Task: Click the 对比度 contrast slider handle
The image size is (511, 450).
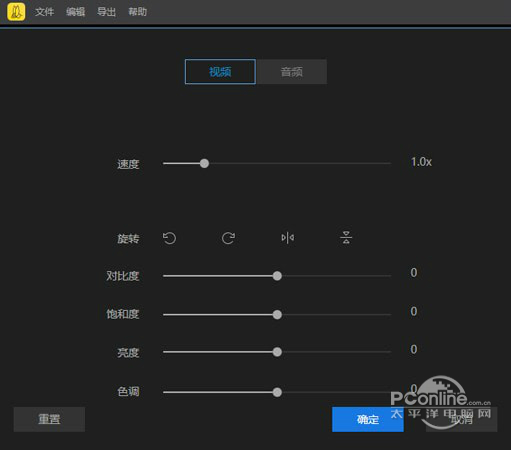Action: pyautogui.click(x=277, y=276)
